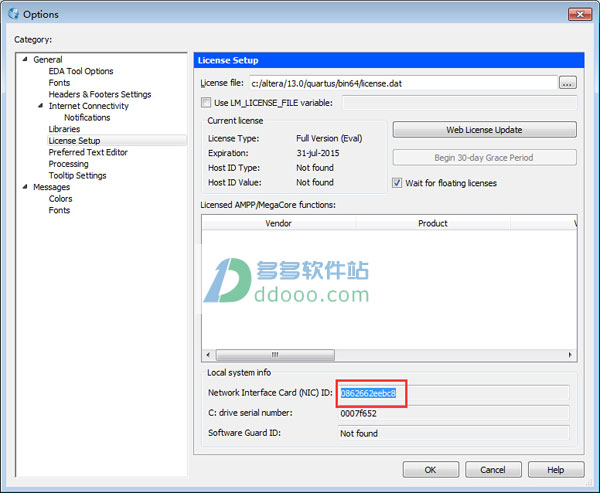Open Tooltip Settings category
Viewport: 600px width, 493px height.
(77, 175)
